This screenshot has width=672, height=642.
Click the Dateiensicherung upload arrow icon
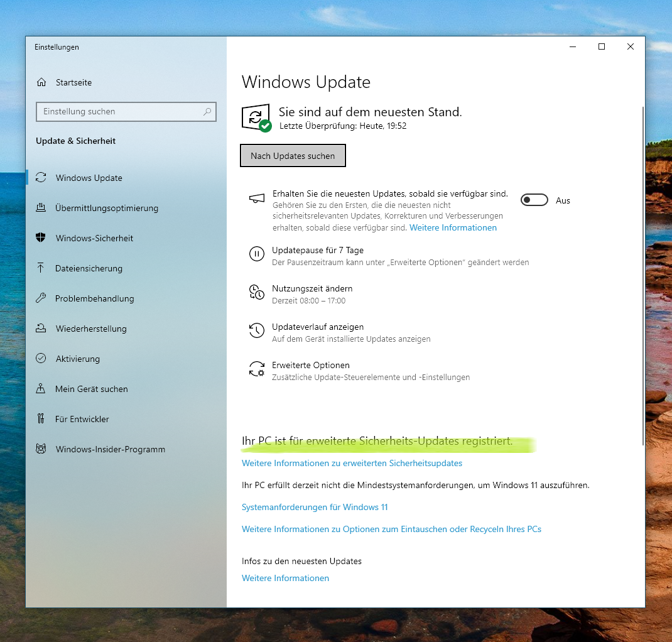pos(41,268)
